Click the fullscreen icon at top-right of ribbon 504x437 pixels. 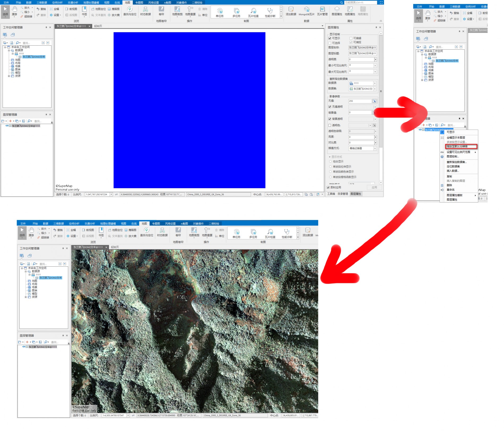tap(381, 2)
